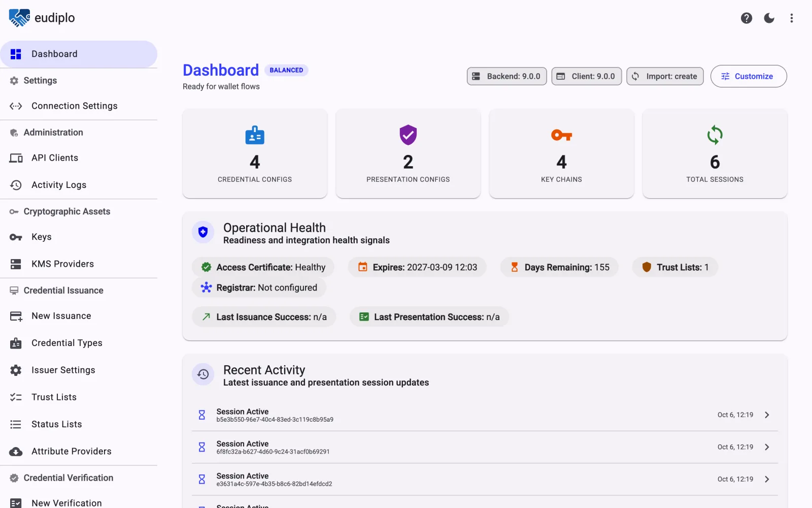This screenshot has width=812, height=508.
Task: Click the Registrar: Not configured chip
Action: click(259, 288)
